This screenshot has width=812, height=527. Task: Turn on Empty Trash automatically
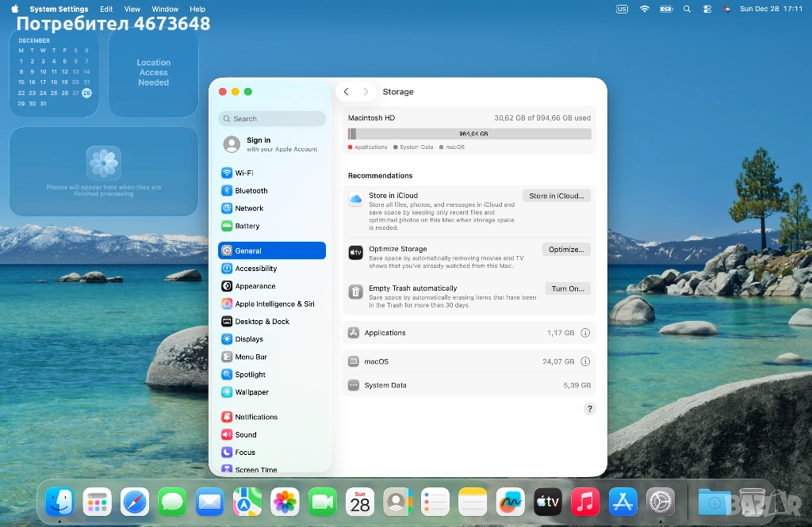click(567, 288)
